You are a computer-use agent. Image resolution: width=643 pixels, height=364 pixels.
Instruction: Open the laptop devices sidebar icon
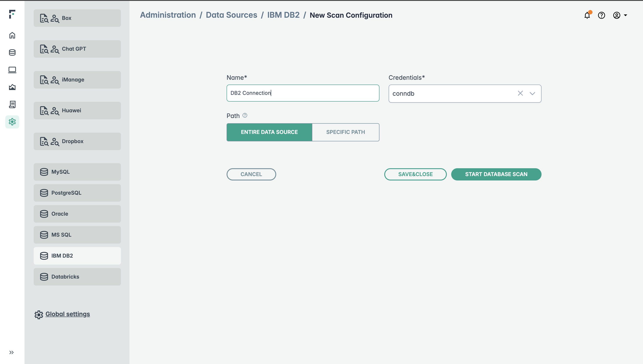tap(12, 70)
